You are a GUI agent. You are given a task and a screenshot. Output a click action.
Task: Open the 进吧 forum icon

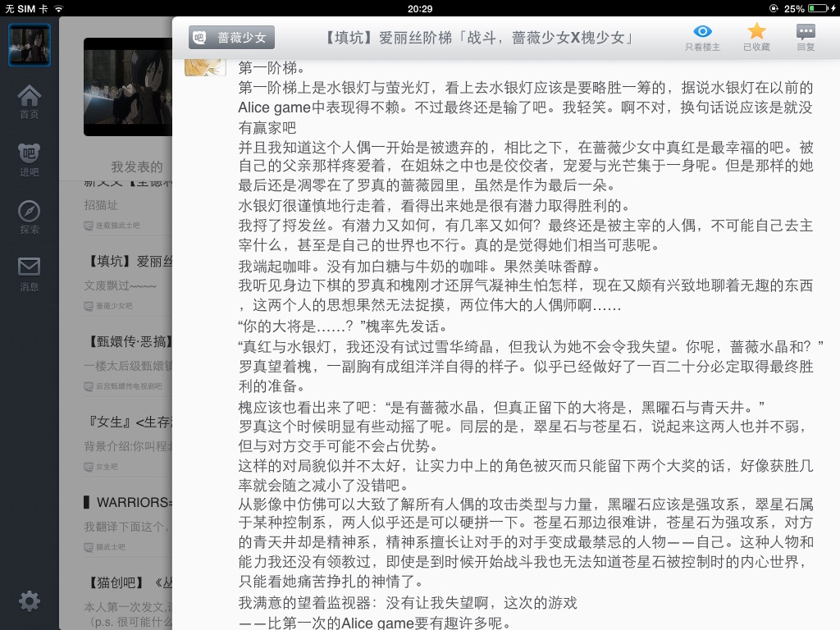point(29,160)
